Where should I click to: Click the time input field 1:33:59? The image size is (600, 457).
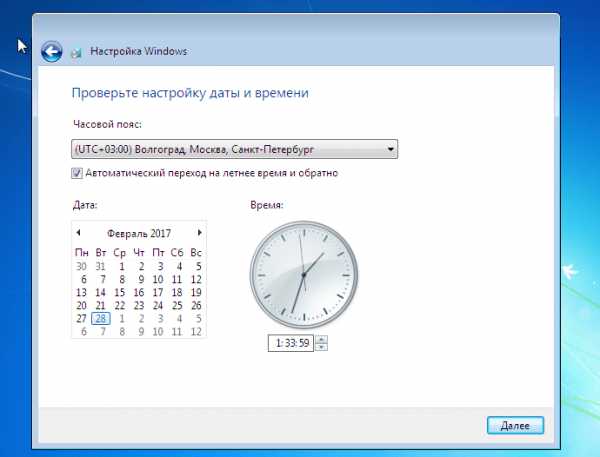[291, 343]
